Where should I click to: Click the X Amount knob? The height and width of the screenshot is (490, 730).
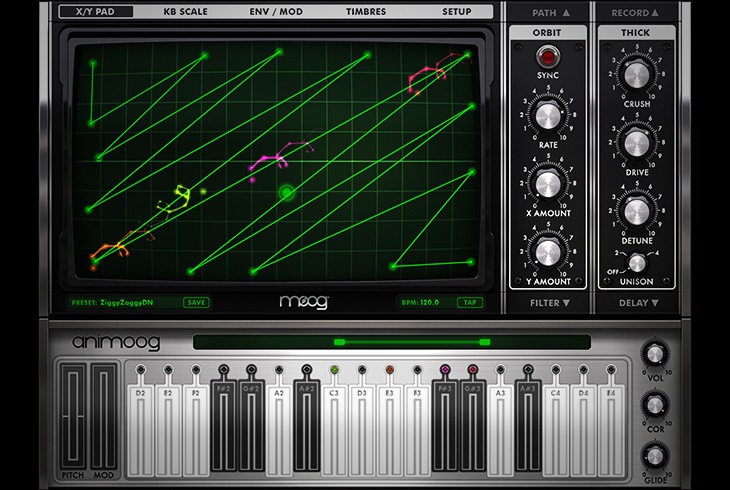tap(547, 183)
